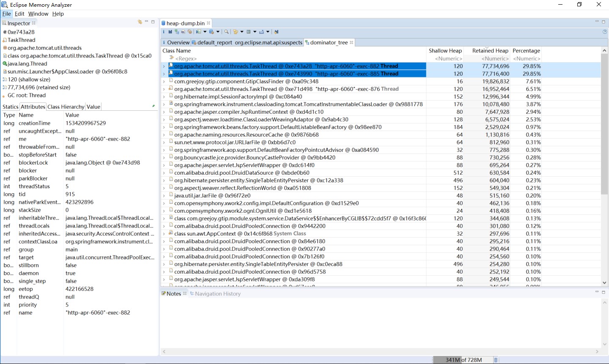Open the histogram toolbar icon
Viewport: 609px width, 364px height.
point(170,32)
